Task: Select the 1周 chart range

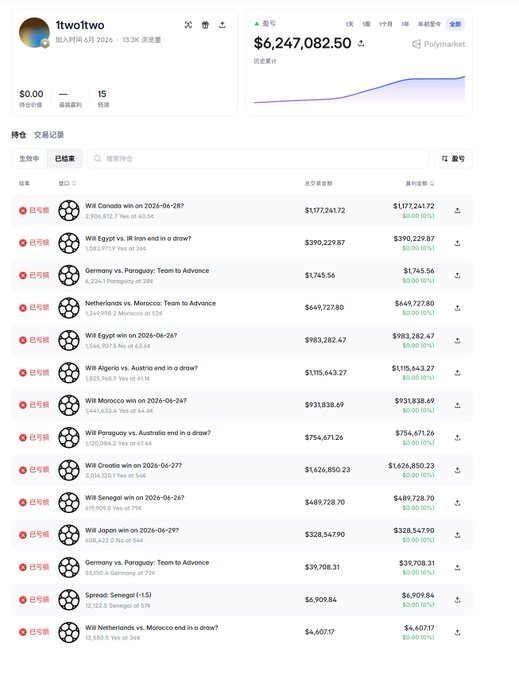Action: [x=366, y=24]
